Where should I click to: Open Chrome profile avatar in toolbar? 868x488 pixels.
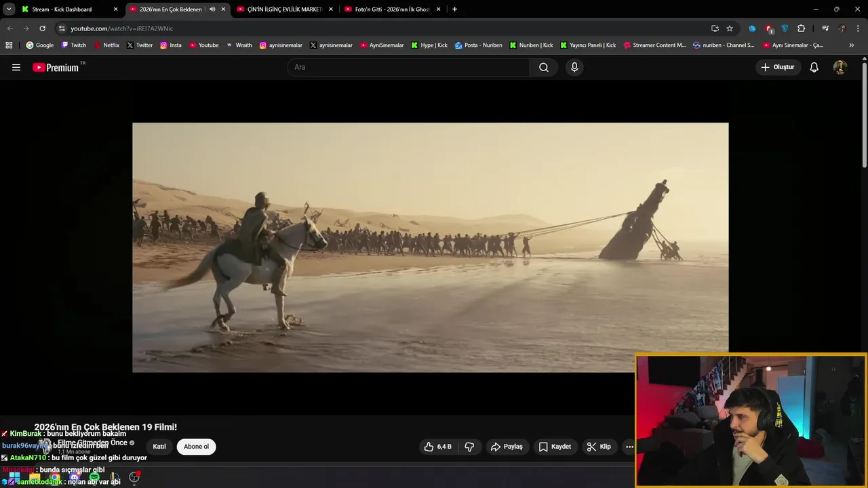click(x=842, y=28)
